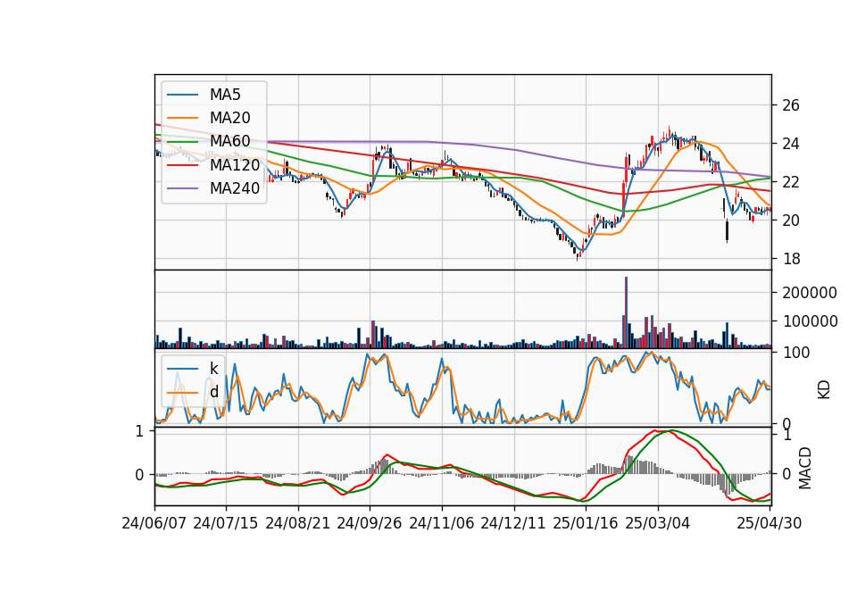Image resolution: width=857 pixels, height=616 pixels.
Task: Click the MACD line peak near 25/03/04
Action: point(656,431)
